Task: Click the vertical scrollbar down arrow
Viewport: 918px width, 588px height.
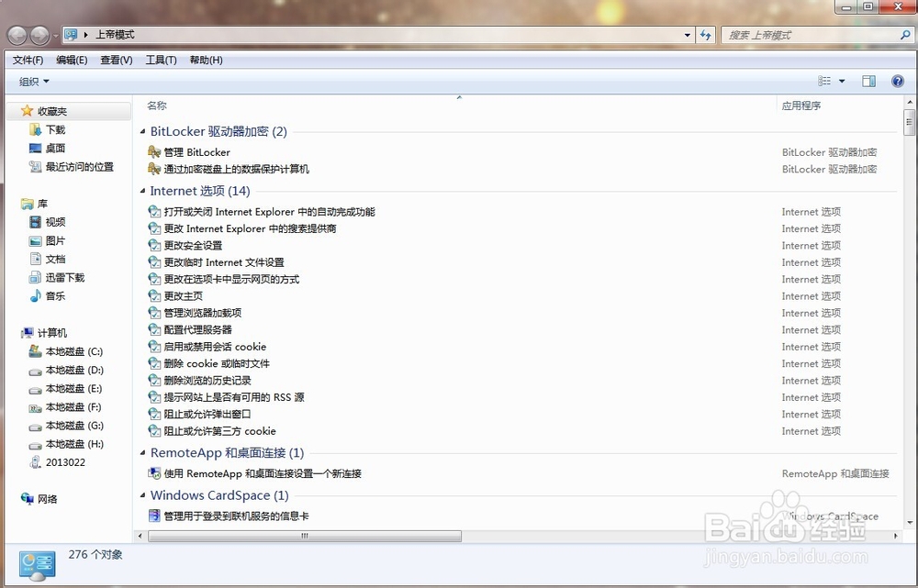Action: click(x=909, y=523)
